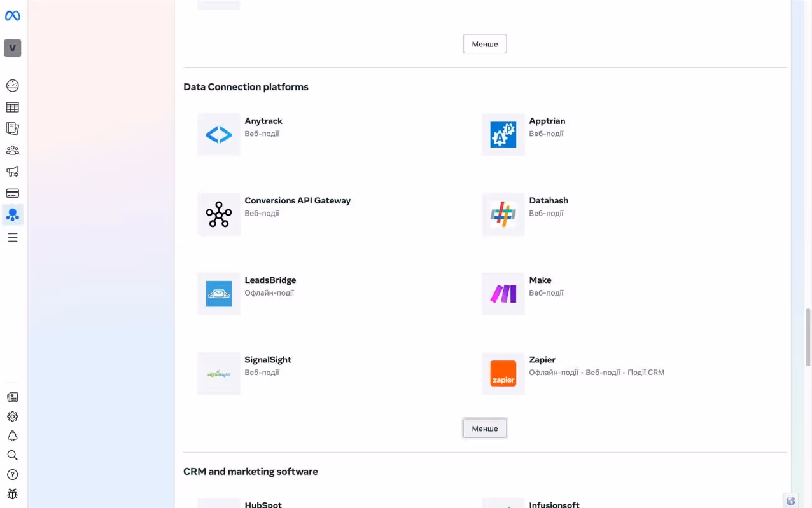Select the Anytrack partner logo
This screenshot has height=508, width=812.
coord(219,134)
